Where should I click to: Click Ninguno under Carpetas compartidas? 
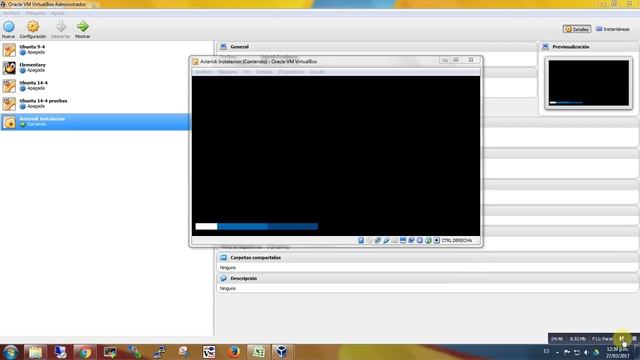point(228,268)
